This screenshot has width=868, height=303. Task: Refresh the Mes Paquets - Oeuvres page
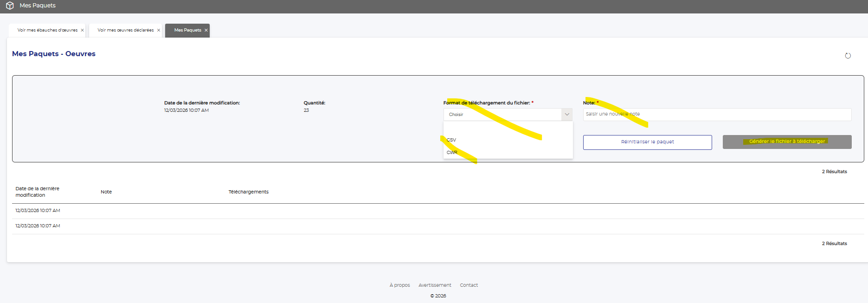tap(848, 56)
